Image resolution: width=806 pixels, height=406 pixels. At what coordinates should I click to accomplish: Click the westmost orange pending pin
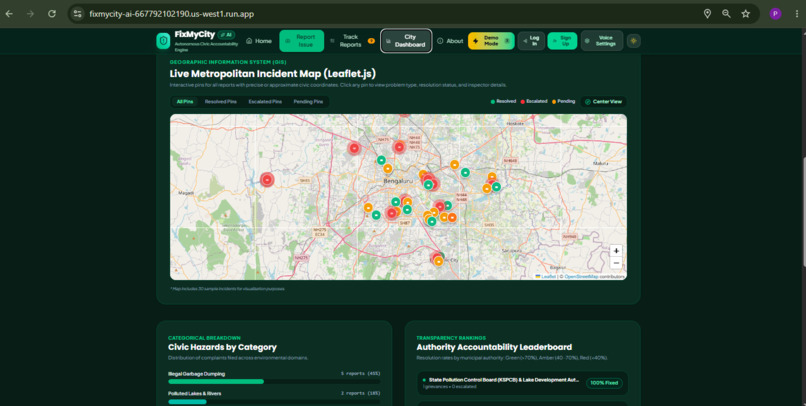368,208
